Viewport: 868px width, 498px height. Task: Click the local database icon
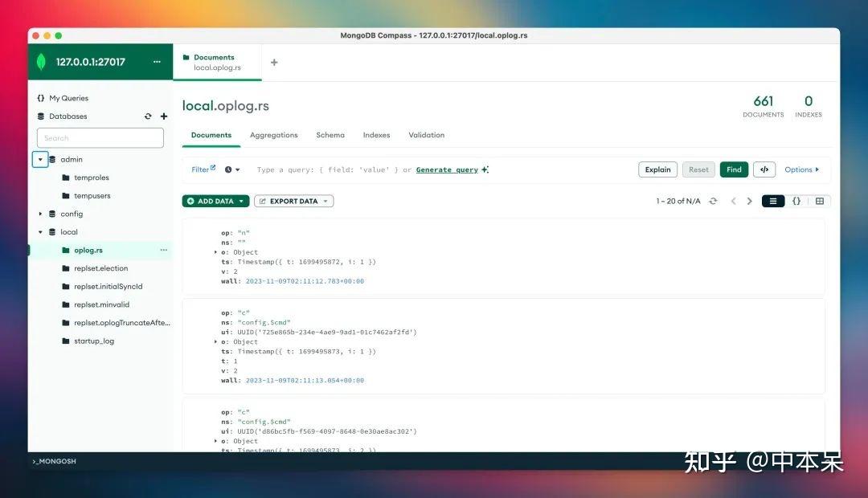[52, 232]
